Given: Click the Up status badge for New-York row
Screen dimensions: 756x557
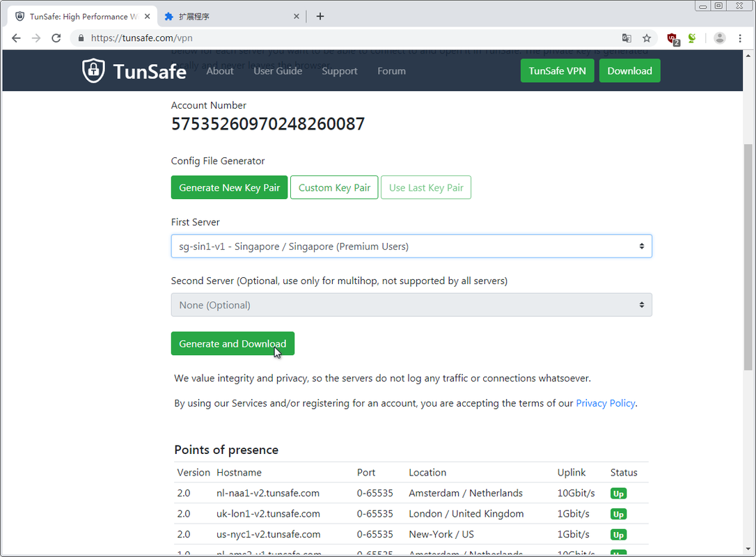Looking at the screenshot, I should point(618,535).
